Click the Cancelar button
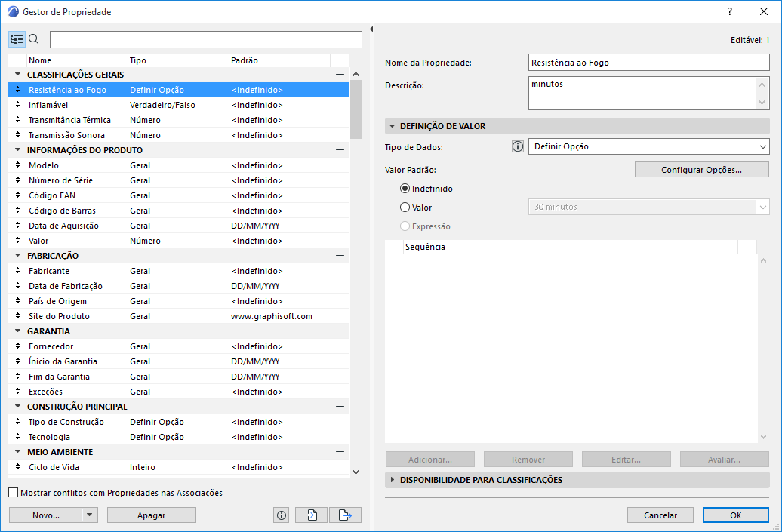 pyautogui.click(x=660, y=515)
